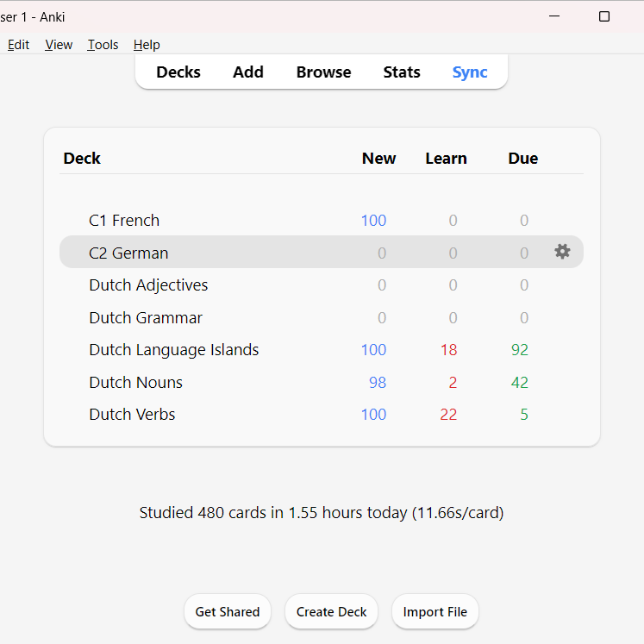Sync the collection using Sync
This screenshot has height=644, width=644.
[470, 72]
